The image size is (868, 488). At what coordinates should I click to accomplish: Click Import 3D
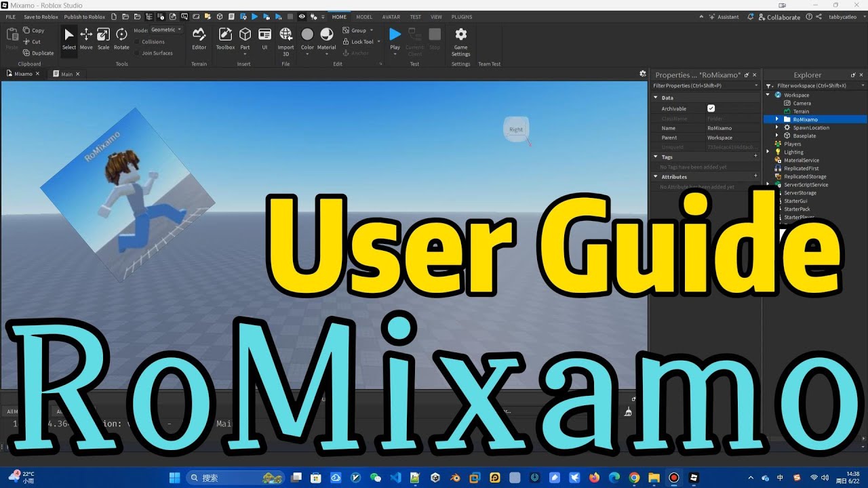pos(285,41)
